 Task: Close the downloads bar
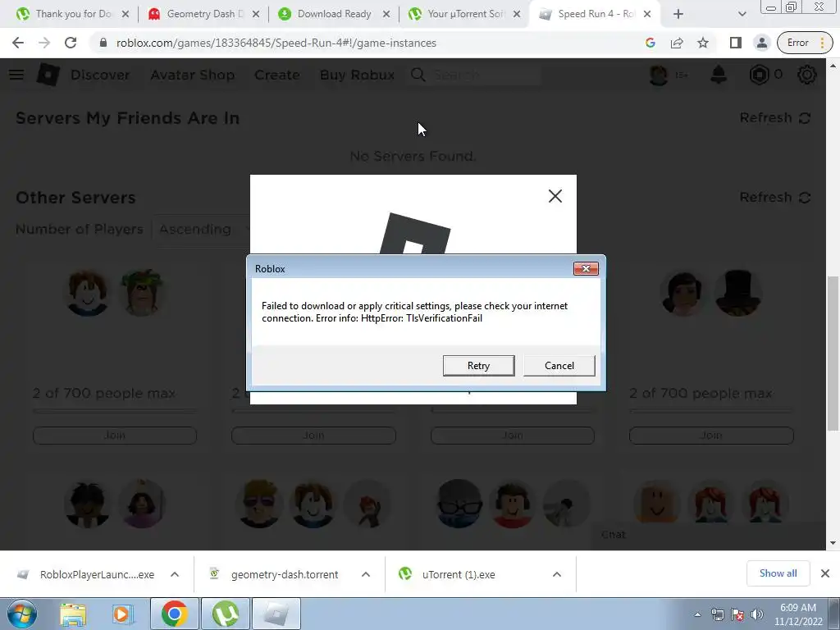click(x=825, y=573)
